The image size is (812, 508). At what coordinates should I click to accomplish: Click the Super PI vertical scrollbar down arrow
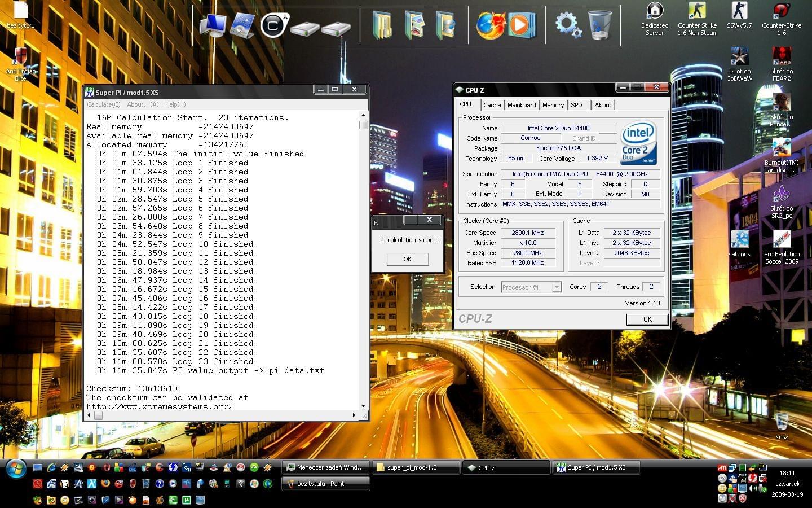tap(363, 406)
